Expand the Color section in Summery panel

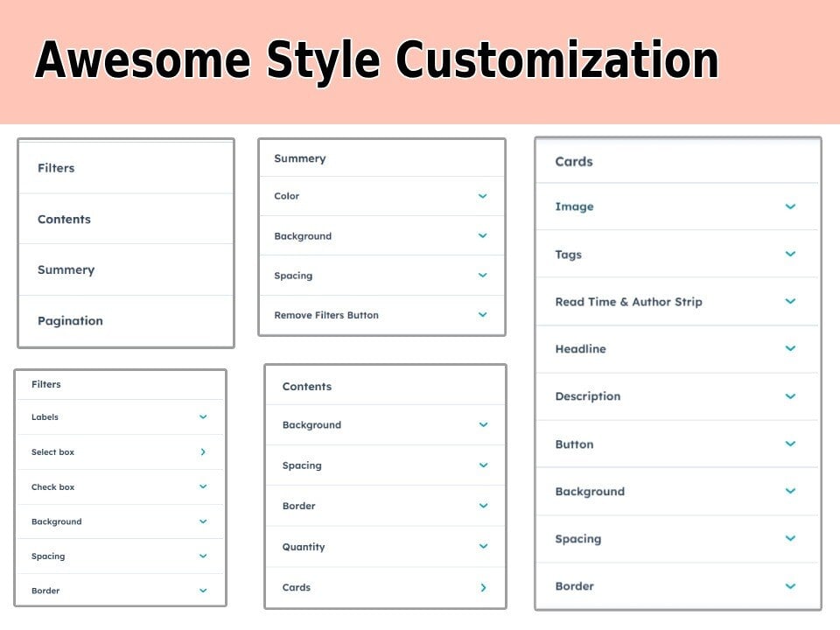(482, 196)
